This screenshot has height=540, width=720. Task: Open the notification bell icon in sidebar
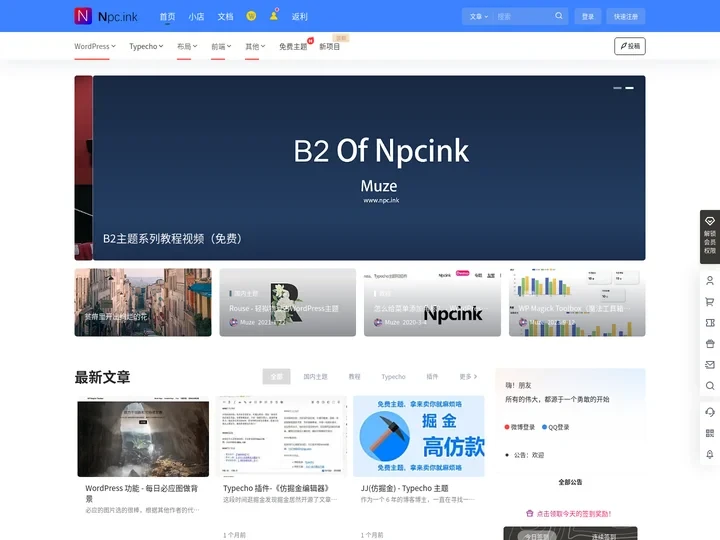pos(710,454)
